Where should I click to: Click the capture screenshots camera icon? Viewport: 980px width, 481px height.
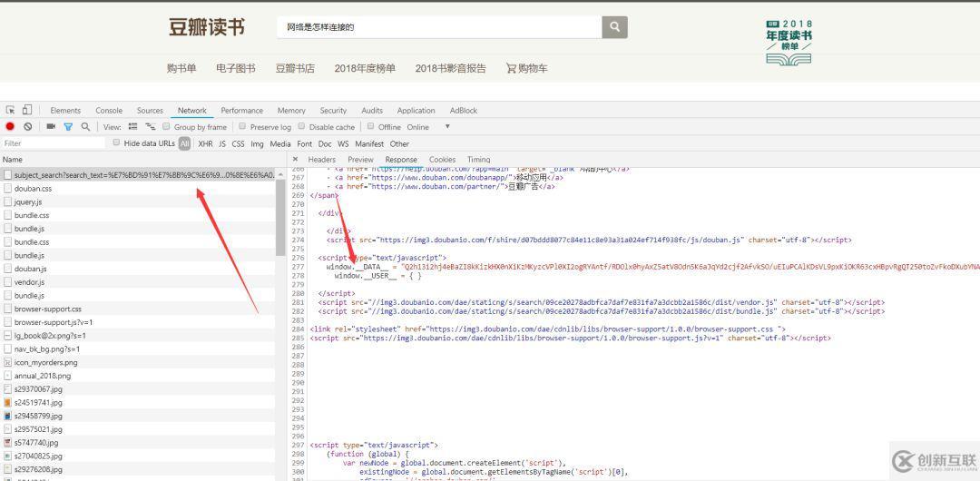[x=51, y=127]
